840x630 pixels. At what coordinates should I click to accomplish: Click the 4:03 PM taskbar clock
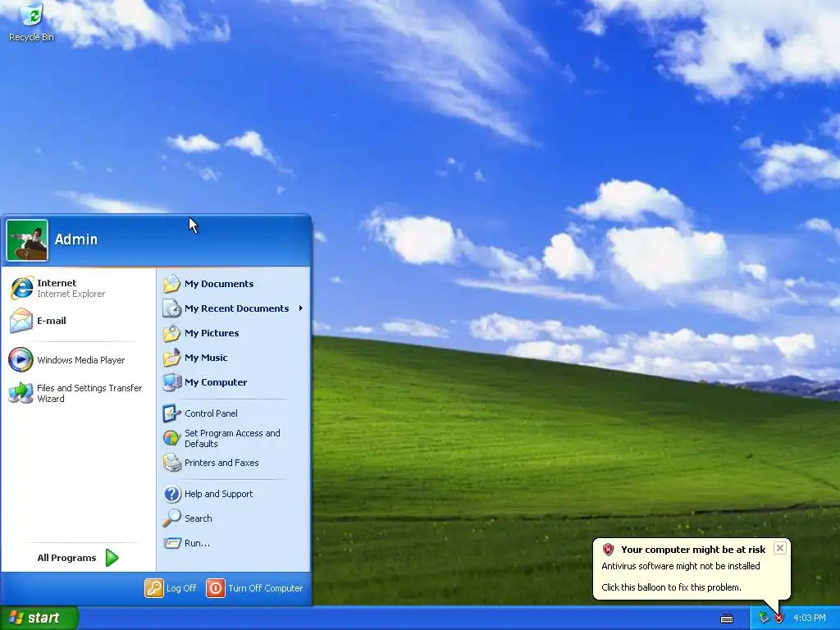click(809, 619)
